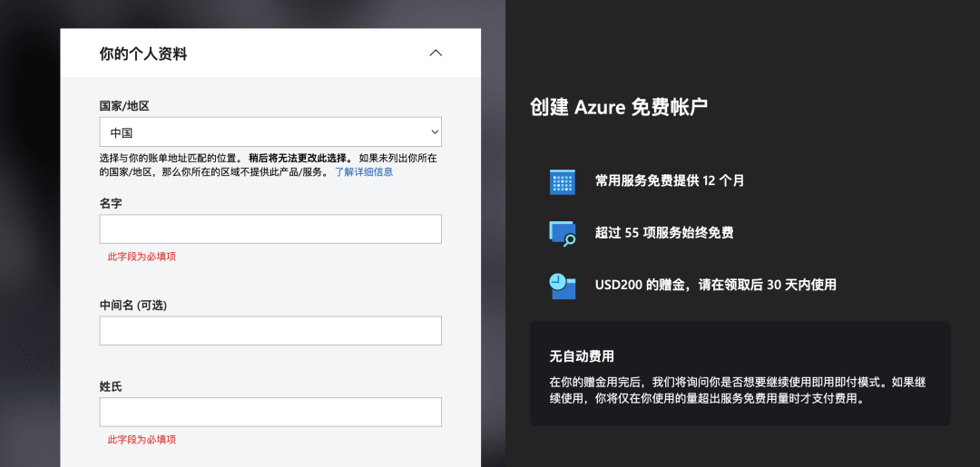
Task: Click the required-field error under 姓氏
Action: 142,440
